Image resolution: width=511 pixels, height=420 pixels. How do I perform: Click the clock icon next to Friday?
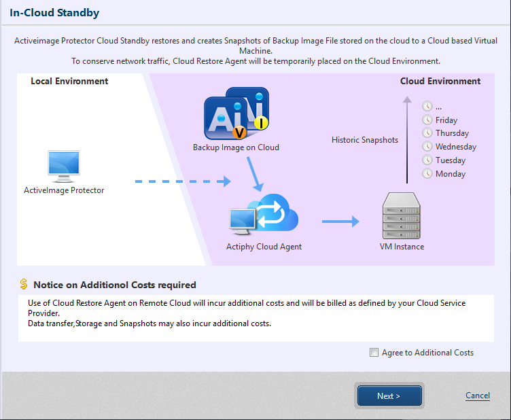[427, 120]
